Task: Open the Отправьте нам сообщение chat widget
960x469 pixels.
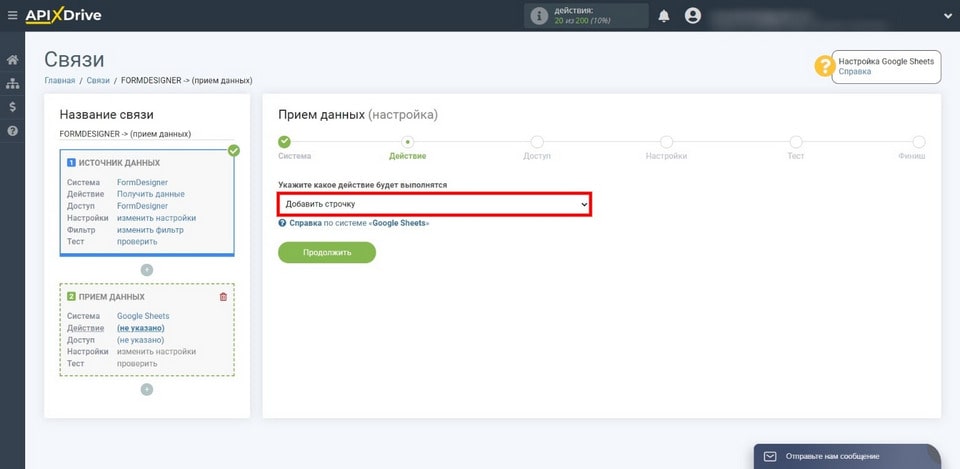Action: click(x=845, y=456)
